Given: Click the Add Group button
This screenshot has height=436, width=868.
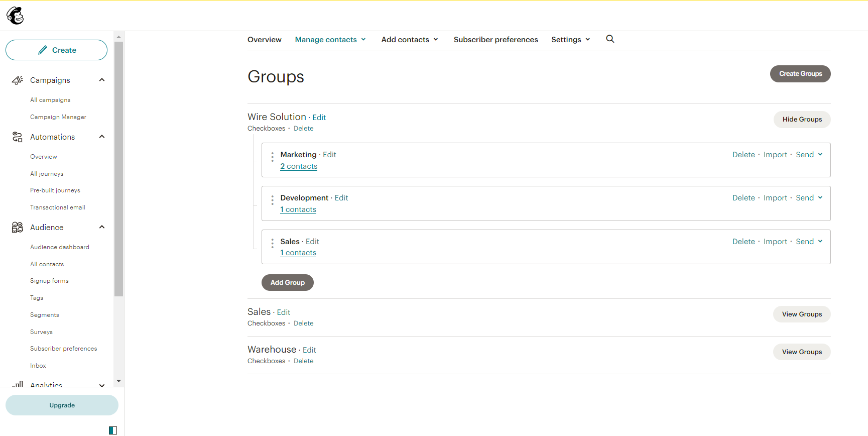Looking at the screenshot, I should point(287,283).
